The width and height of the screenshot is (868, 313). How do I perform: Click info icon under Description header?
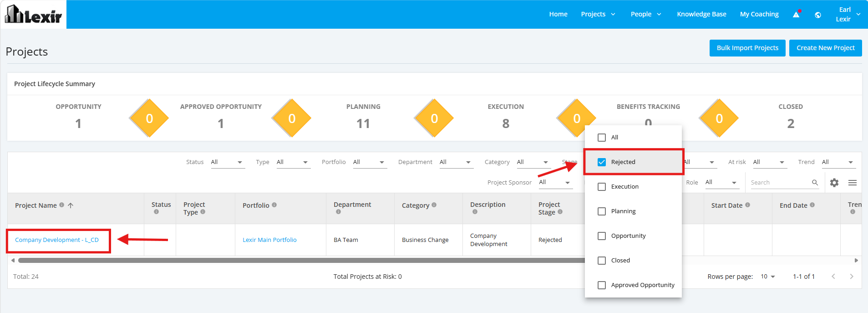(475, 212)
